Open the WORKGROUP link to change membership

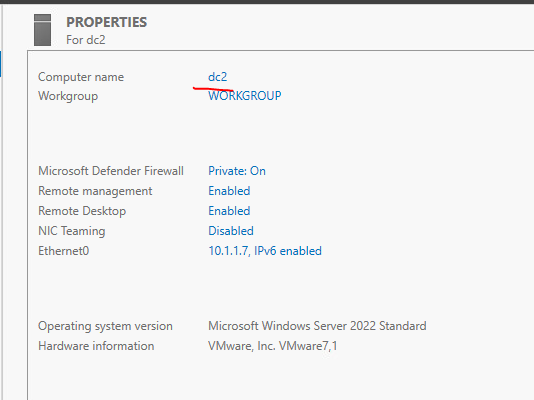pyautogui.click(x=245, y=96)
